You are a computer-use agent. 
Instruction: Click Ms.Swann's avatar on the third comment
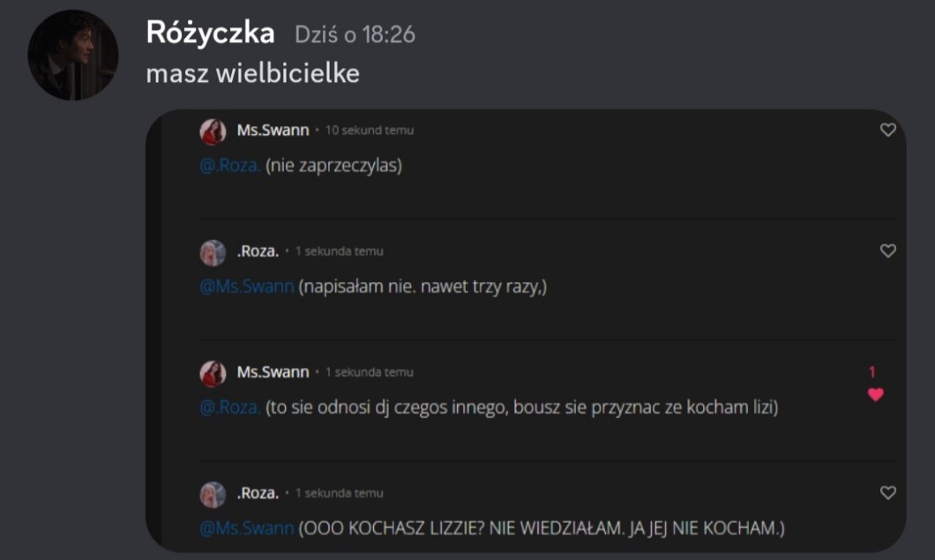[213, 374]
